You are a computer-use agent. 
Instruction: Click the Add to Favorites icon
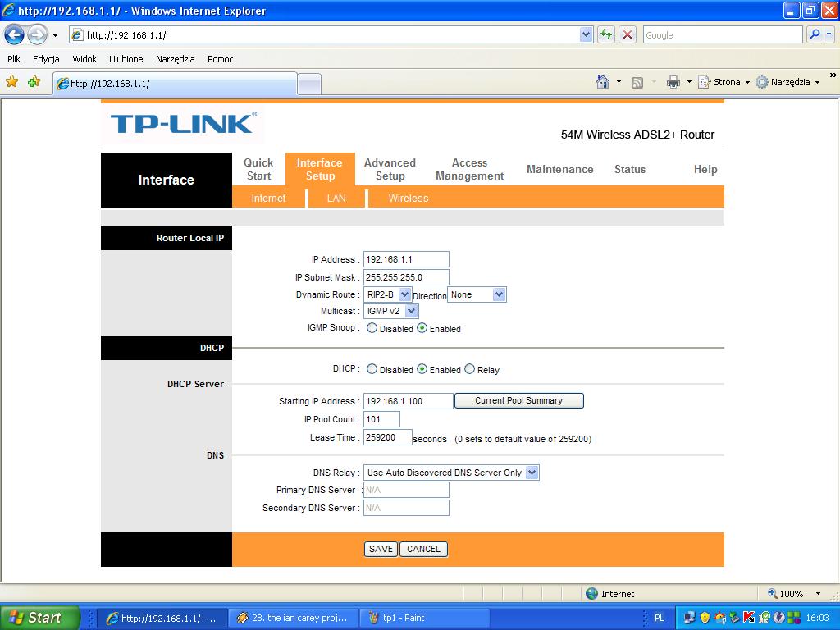point(34,81)
